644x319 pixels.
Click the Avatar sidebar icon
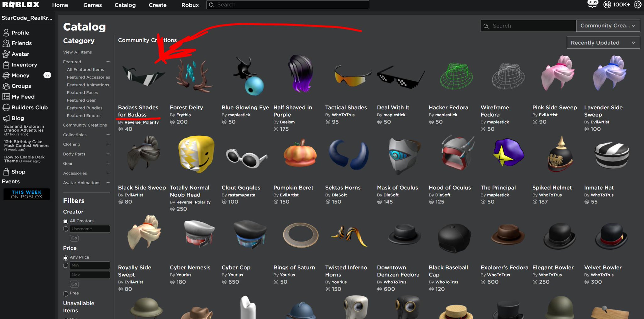(x=6, y=54)
